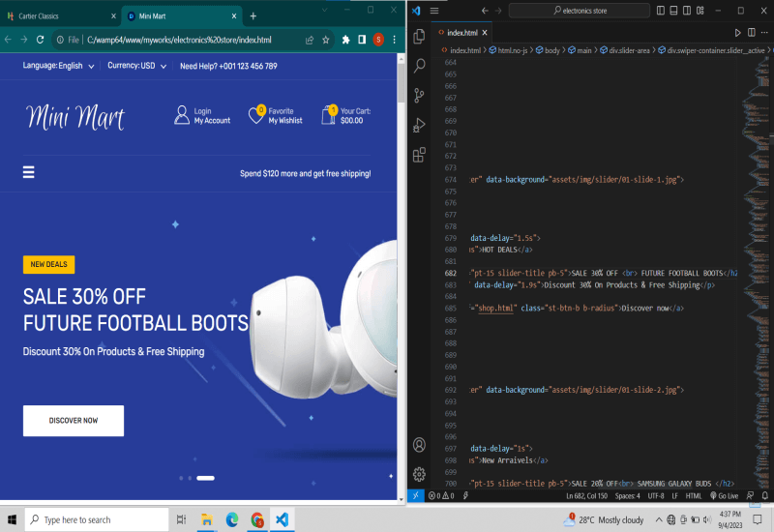Click the shopping cart icon on Mini Mart
The height and width of the screenshot is (532, 774).
pyautogui.click(x=329, y=115)
